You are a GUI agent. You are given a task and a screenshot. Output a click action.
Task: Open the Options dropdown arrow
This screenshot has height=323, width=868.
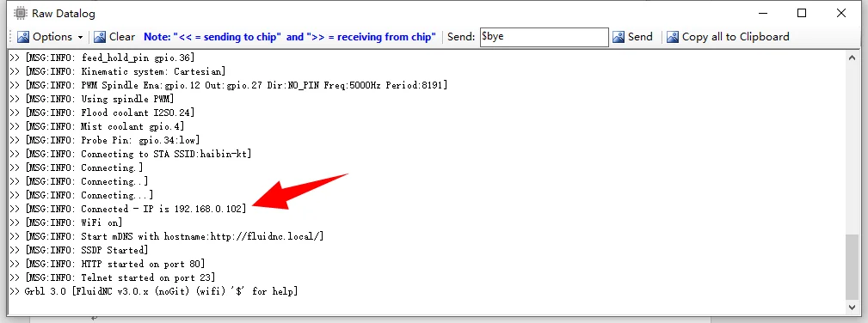coord(80,38)
